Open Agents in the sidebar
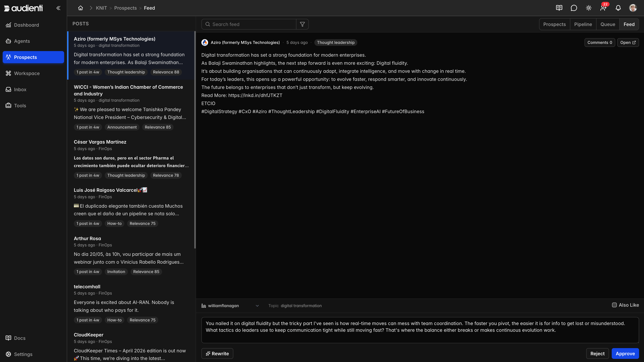The width and height of the screenshot is (644, 362). point(33,41)
